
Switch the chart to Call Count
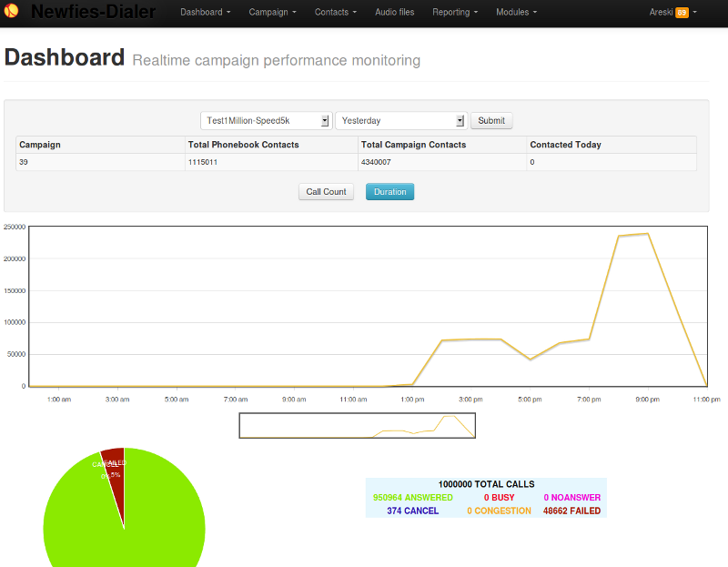coord(326,192)
